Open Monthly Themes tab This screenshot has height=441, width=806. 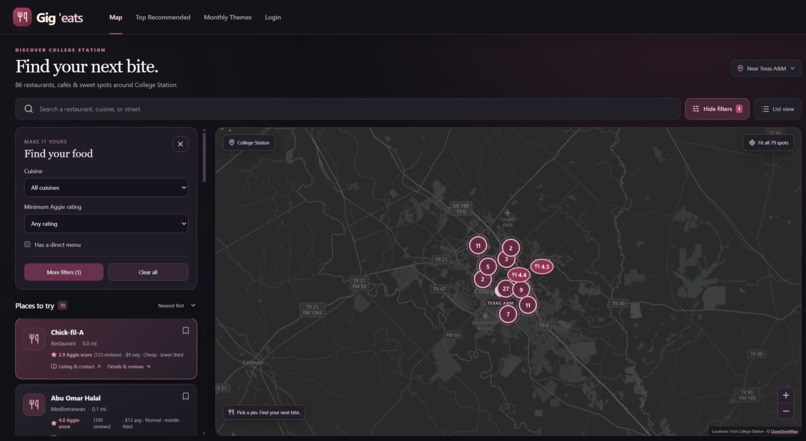pos(228,17)
